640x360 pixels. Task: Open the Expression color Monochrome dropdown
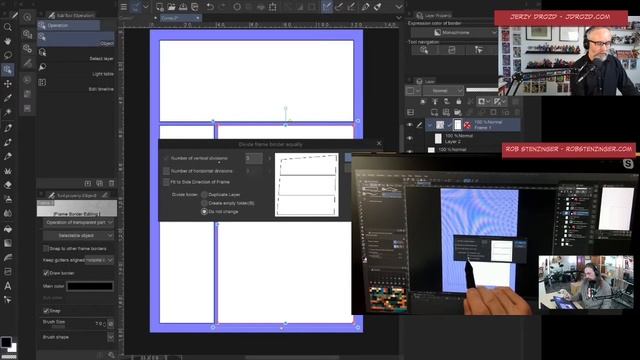454,32
